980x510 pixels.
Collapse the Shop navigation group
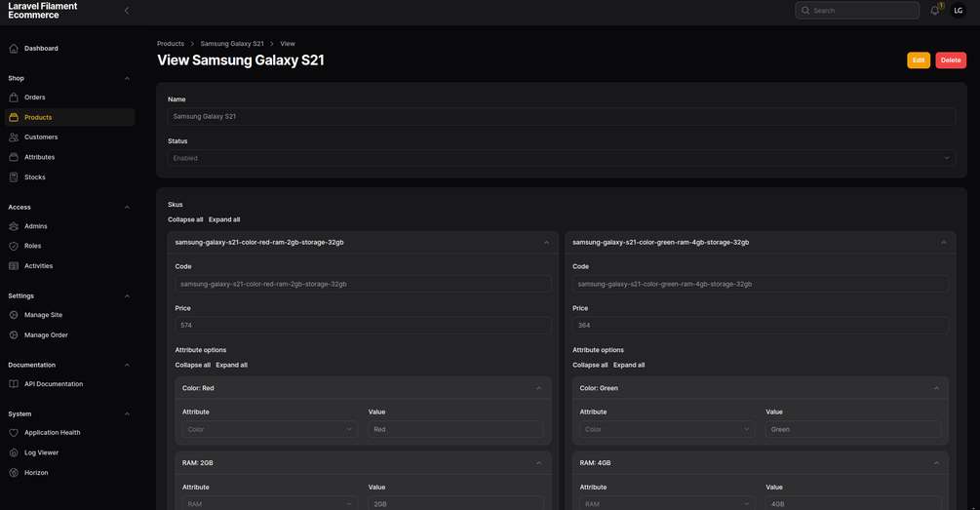tap(127, 78)
